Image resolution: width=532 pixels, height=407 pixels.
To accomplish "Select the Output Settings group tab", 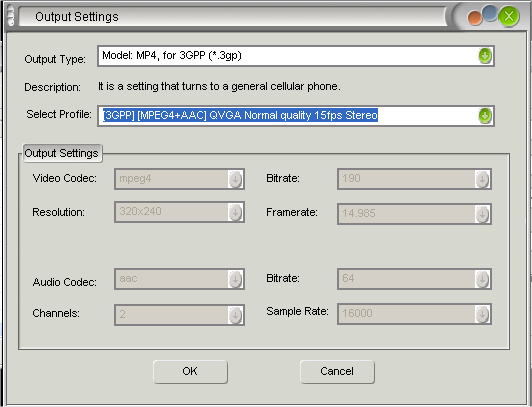I will tap(62, 153).
